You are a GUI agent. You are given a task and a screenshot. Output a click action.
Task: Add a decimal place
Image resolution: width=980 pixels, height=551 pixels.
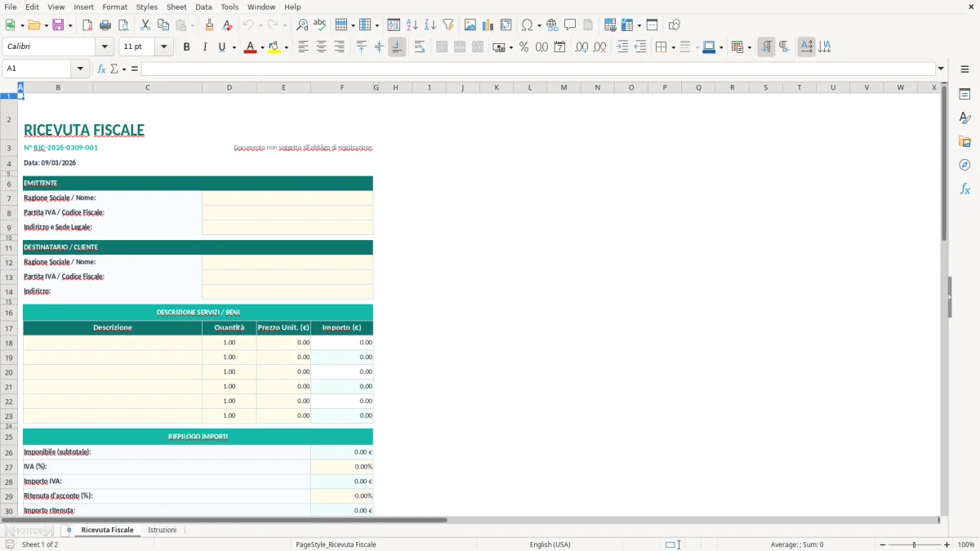[581, 47]
